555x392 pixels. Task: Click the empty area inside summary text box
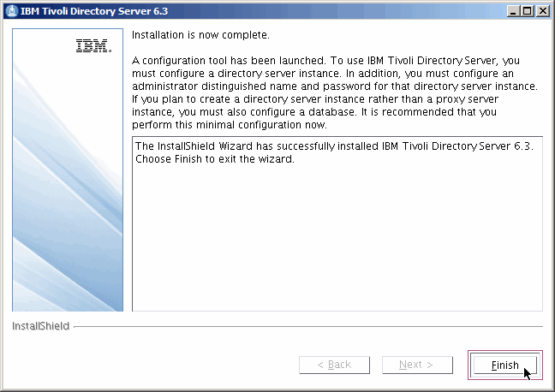[337, 248]
